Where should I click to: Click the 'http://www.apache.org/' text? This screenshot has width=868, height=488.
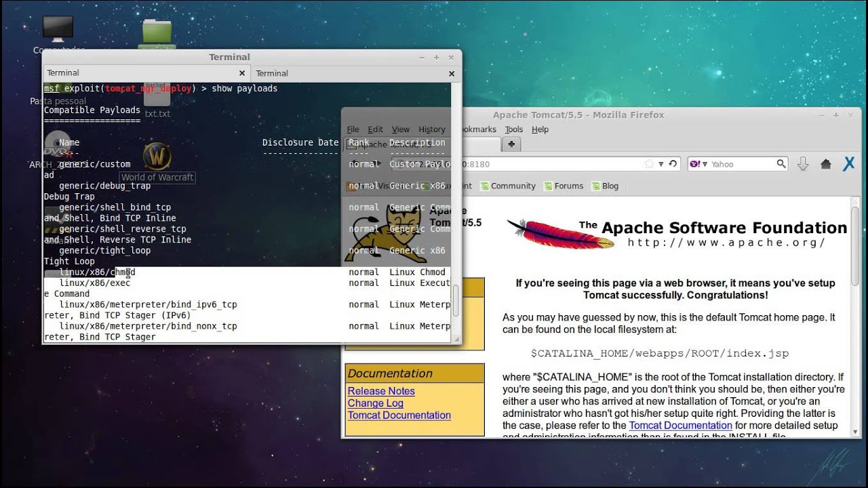(x=726, y=243)
